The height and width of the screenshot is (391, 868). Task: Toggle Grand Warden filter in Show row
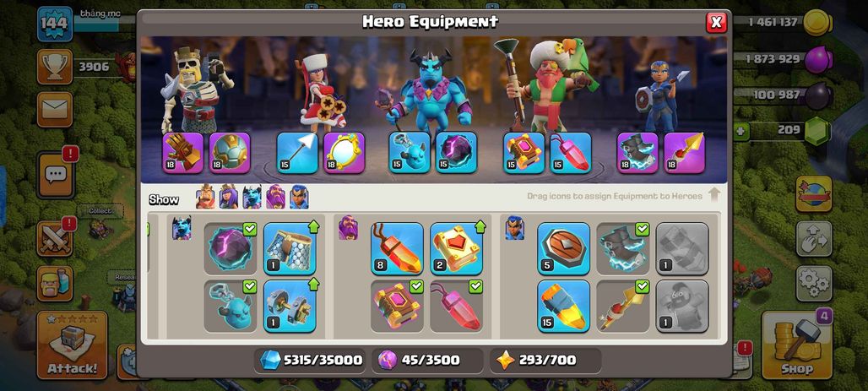click(x=275, y=197)
